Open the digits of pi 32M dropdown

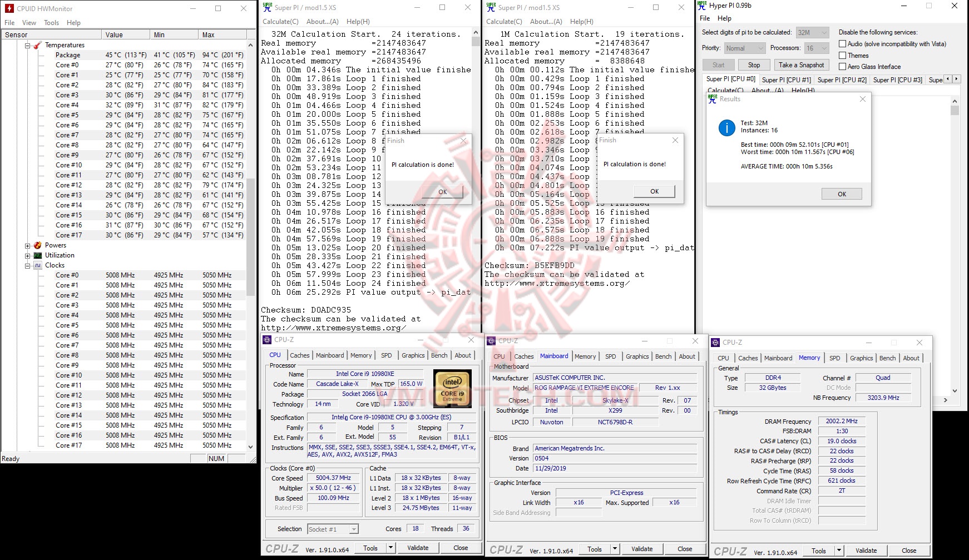pyautogui.click(x=813, y=32)
